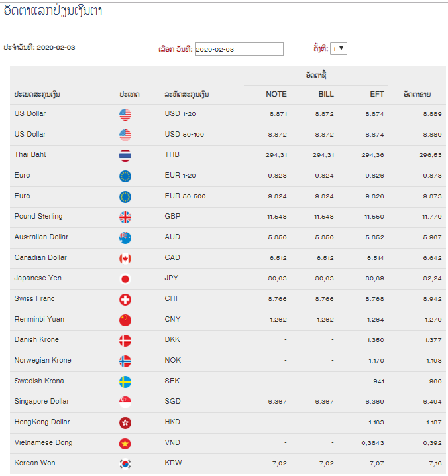
Task: Click the BILL column header
Action: click(326, 94)
